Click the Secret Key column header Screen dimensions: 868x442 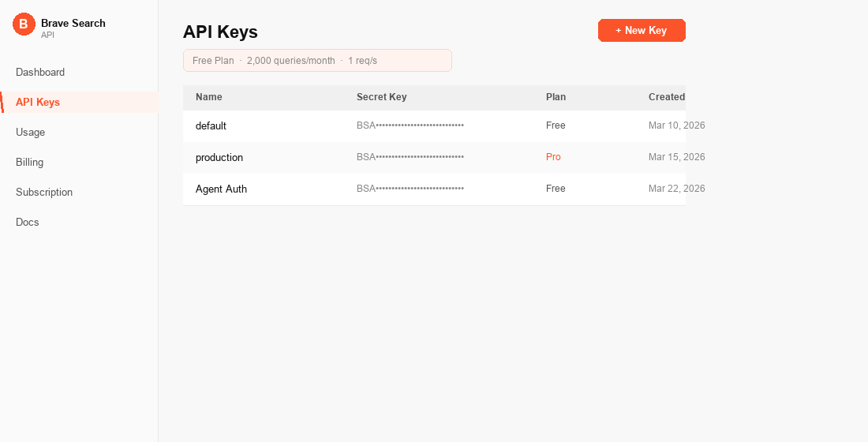coord(381,97)
